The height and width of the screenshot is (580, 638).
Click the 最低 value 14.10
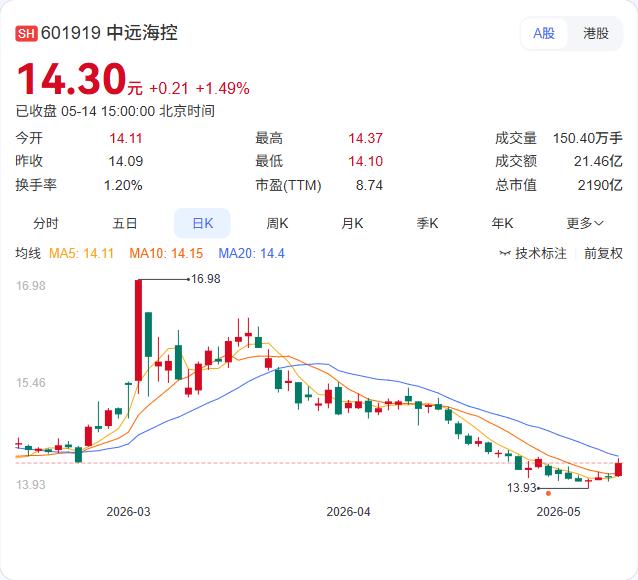point(365,161)
